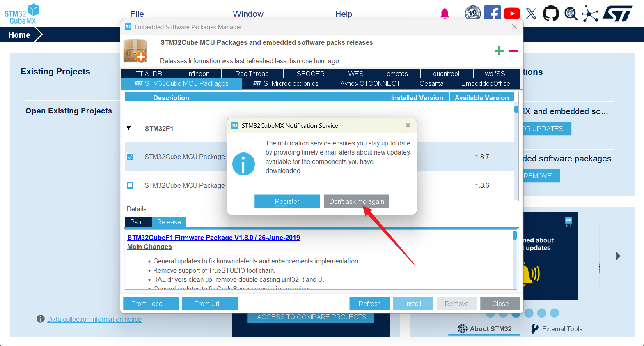
Task: Open the STM32CubeF1 Firmware Package V1.8.0 link
Action: tap(214, 238)
